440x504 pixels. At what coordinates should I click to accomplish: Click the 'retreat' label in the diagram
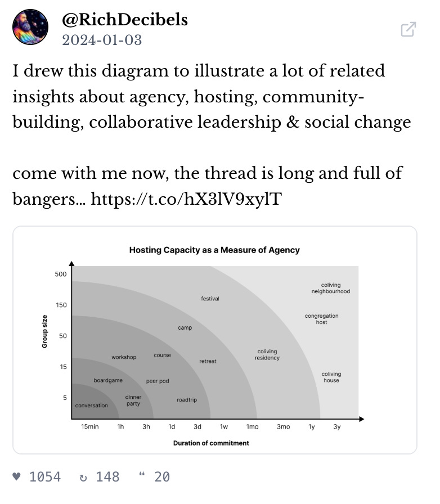point(208,361)
